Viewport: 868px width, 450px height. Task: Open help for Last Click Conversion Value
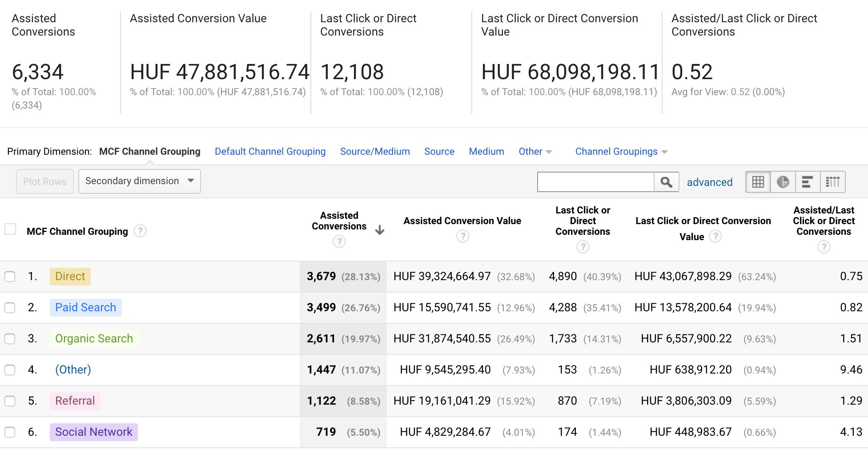pos(715,236)
